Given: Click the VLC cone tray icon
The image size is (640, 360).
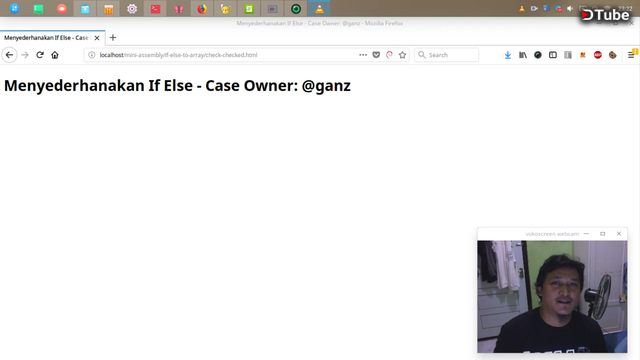Looking at the screenshot, I should point(522,9).
